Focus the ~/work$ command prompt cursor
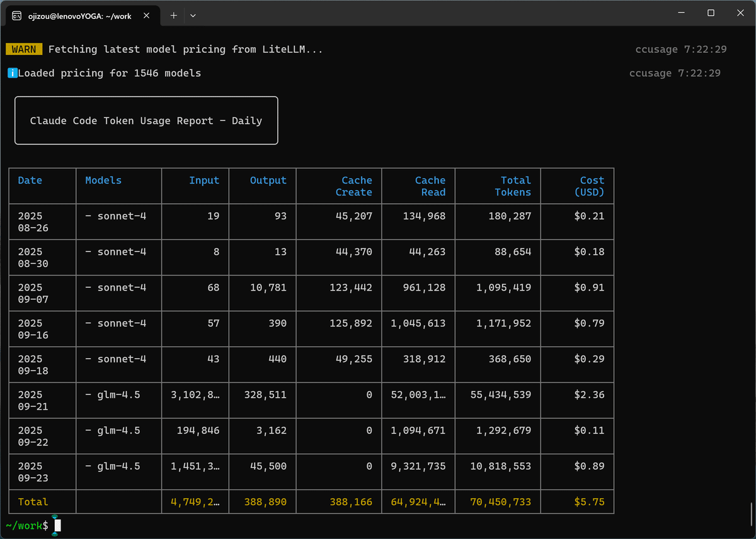756x539 pixels. pyautogui.click(x=57, y=525)
